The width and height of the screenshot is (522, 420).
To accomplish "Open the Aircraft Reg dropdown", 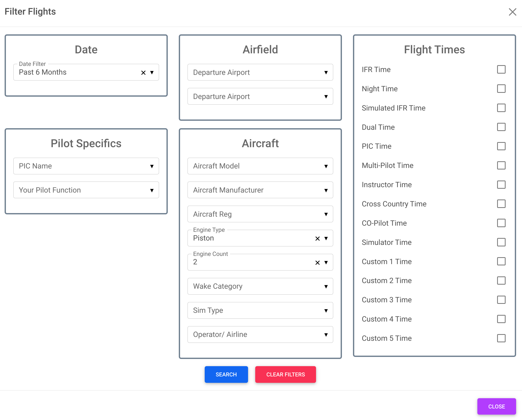I will pyautogui.click(x=260, y=214).
